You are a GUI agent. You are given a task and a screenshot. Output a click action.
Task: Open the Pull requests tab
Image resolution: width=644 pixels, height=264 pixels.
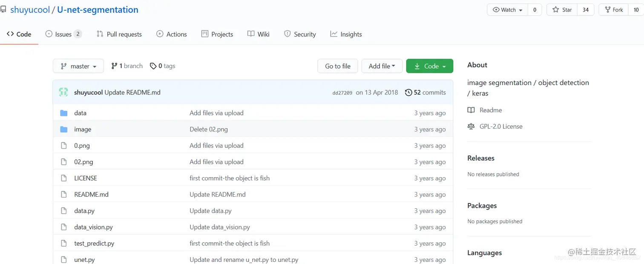pyautogui.click(x=119, y=34)
